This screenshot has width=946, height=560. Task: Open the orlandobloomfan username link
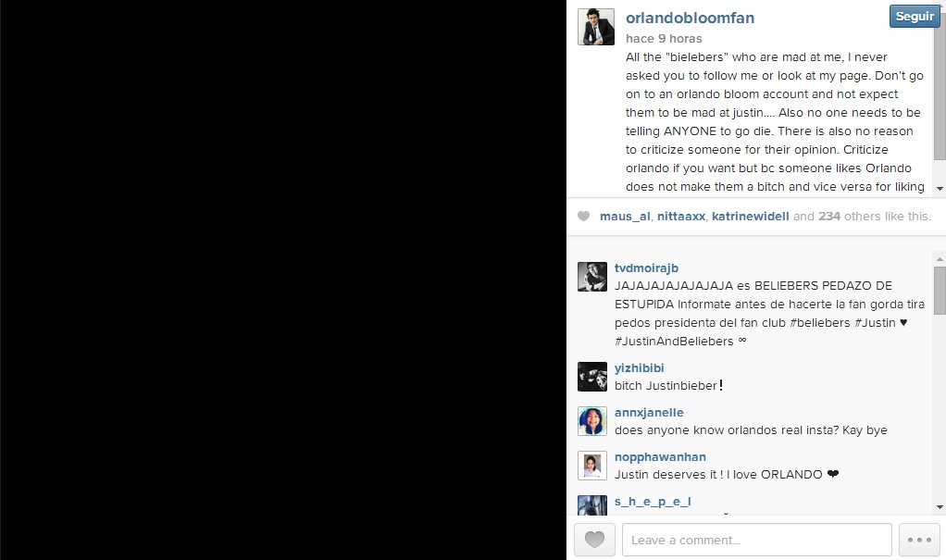point(690,19)
